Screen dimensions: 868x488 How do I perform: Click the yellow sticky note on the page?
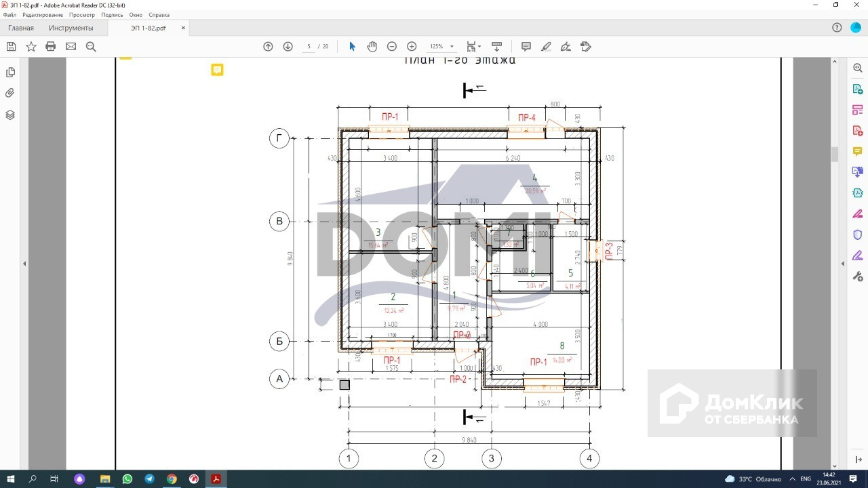[217, 70]
